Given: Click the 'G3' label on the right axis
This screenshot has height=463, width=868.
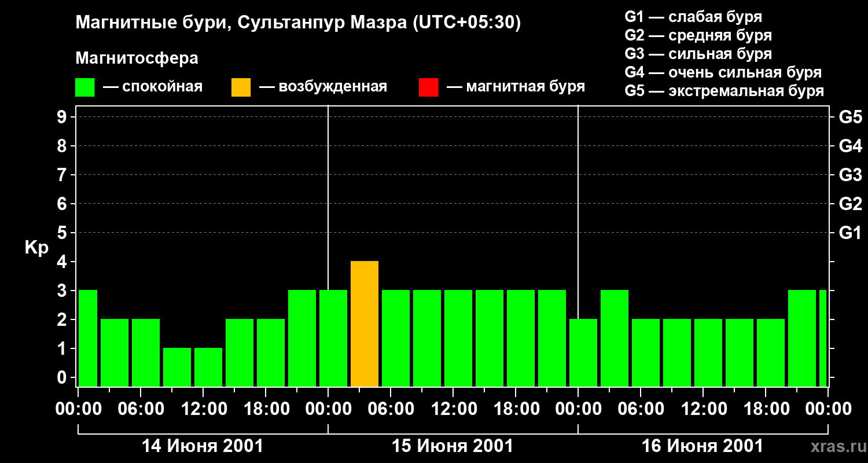Looking at the screenshot, I should (x=850, y=175).
